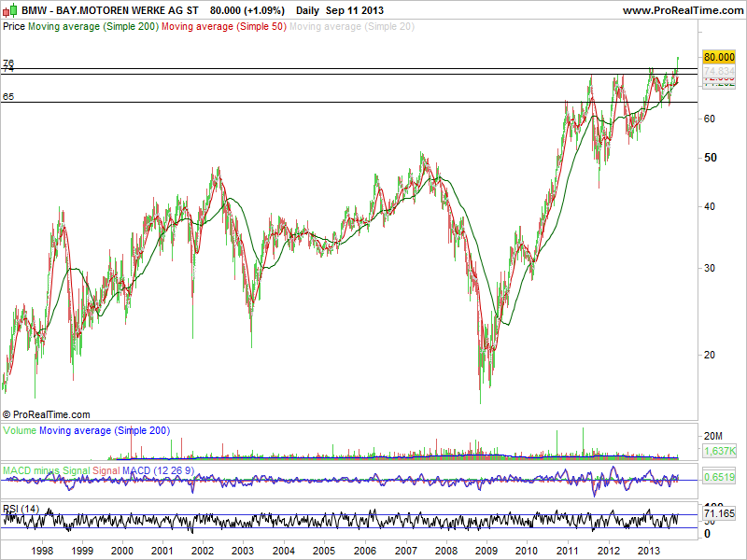Select the MACD (12 26 9) label
747x560 pixels.
(x=158, y=470)
